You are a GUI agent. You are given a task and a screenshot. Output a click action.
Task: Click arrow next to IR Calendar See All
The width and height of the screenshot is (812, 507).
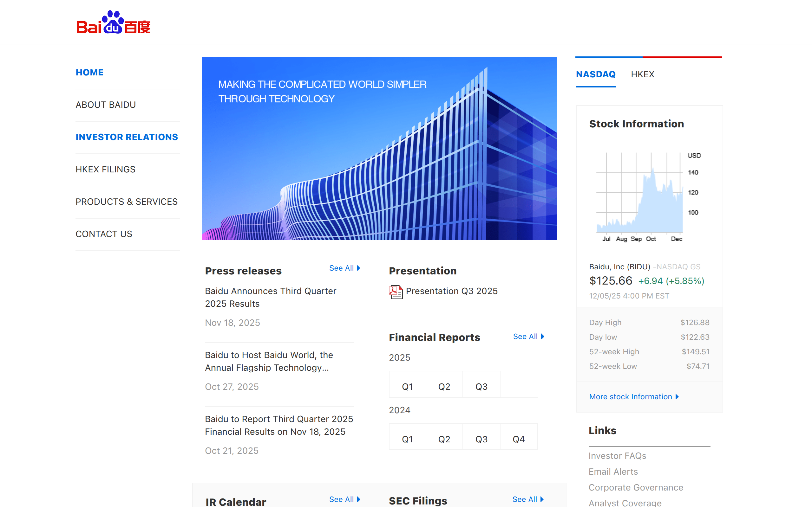pyautogui.click(x=359, y=499)
